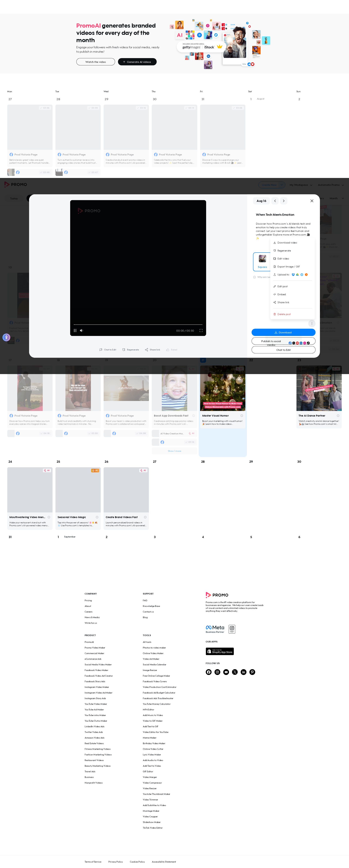Viewport: 349px width, 868px height.
Task: Open the Social Media Calendar footer link
Action: [x=155, y=665]
